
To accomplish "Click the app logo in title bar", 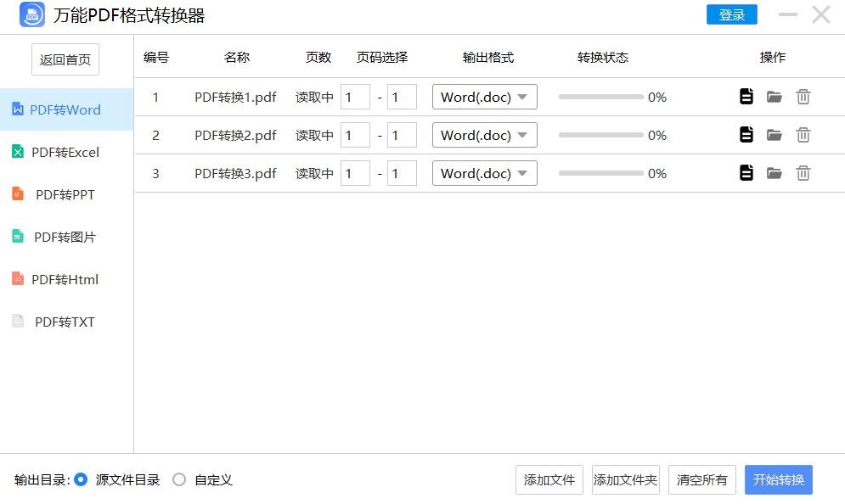I will click(32, 14).
